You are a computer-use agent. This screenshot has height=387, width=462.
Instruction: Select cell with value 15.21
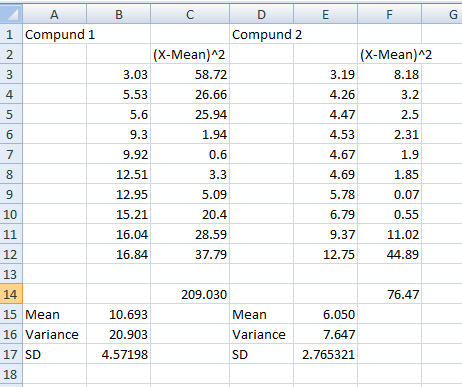[x=118, y=214]
